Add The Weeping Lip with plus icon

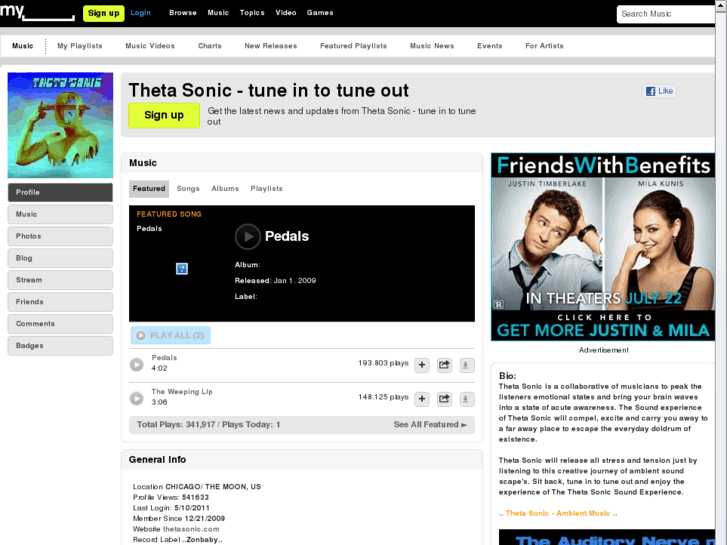tap(422, 399)
